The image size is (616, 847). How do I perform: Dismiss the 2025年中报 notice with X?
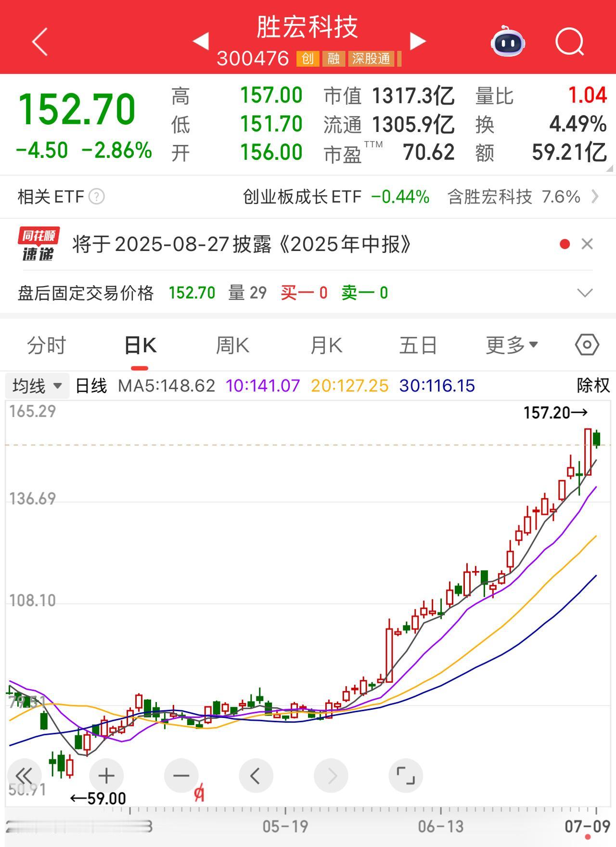587,244
